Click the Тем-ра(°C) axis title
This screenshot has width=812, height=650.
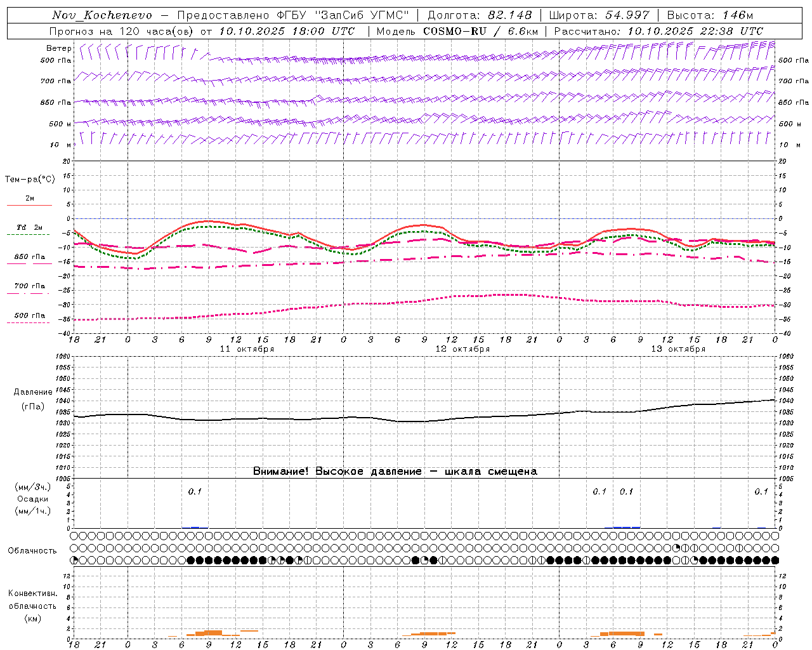pyautogui.click(x=30, y=180)
